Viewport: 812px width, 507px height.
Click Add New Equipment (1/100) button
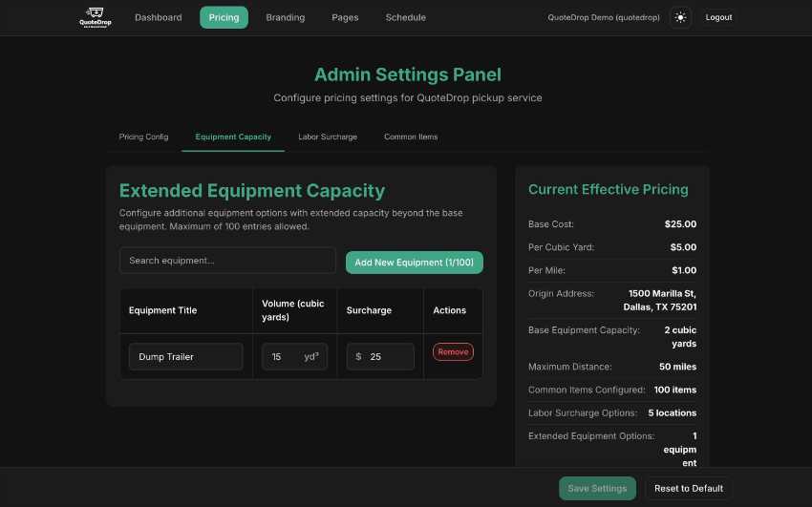[415, 263]
